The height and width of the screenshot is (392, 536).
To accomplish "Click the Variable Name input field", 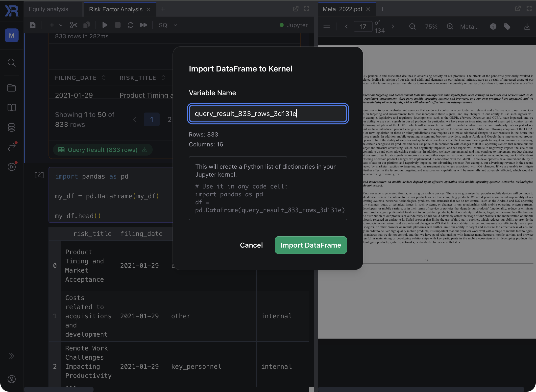I will tap(268, 114).
